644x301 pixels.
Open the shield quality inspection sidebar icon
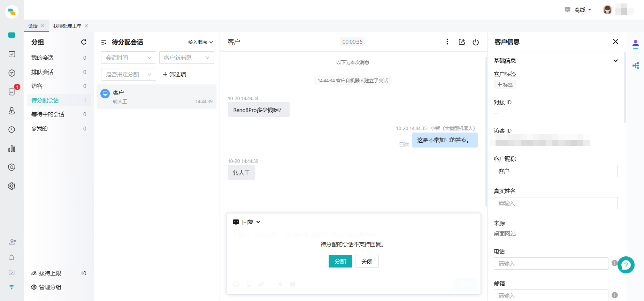[x=11, y=167]
